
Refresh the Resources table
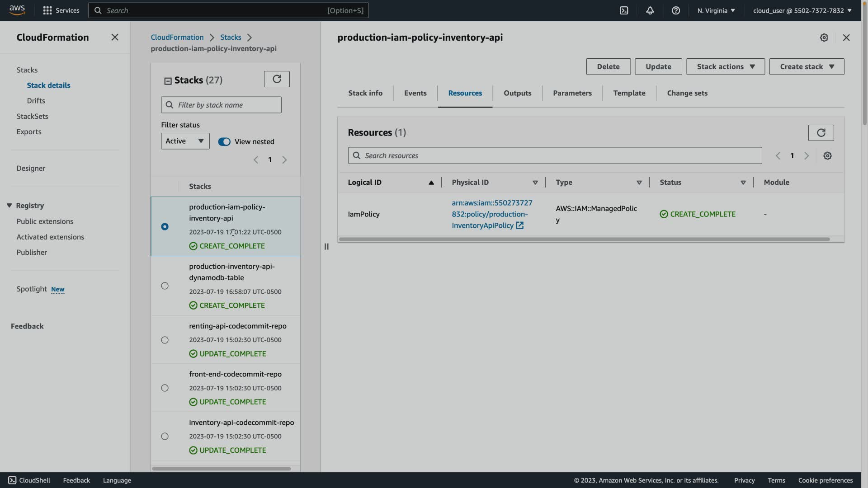(x=821, y=132)
